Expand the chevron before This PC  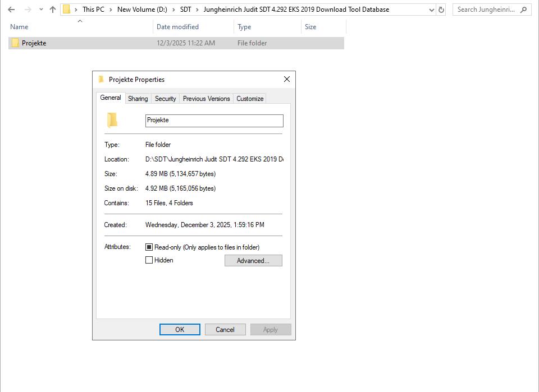pyautogui.click(x=76, y=10)
